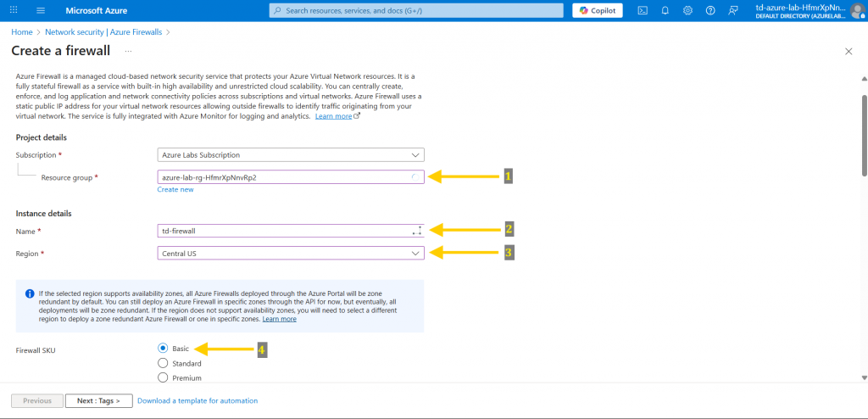Go to the Home breadcrumb

(22, 32)
